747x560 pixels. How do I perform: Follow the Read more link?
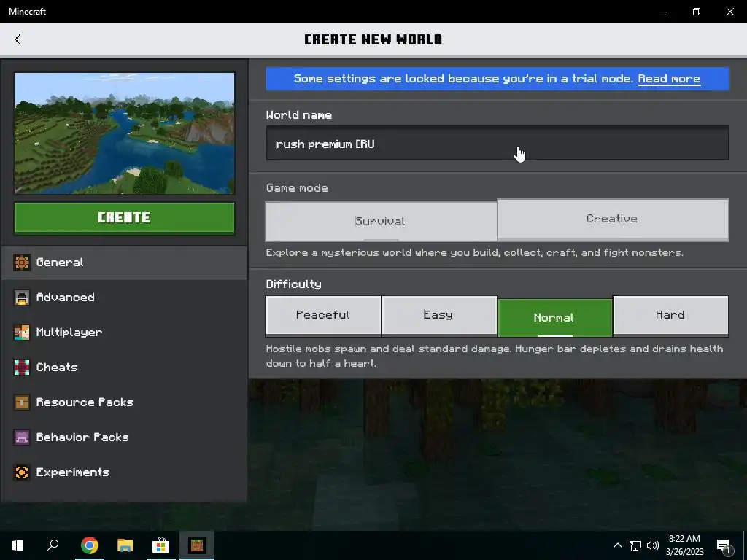tap(669, 79)
